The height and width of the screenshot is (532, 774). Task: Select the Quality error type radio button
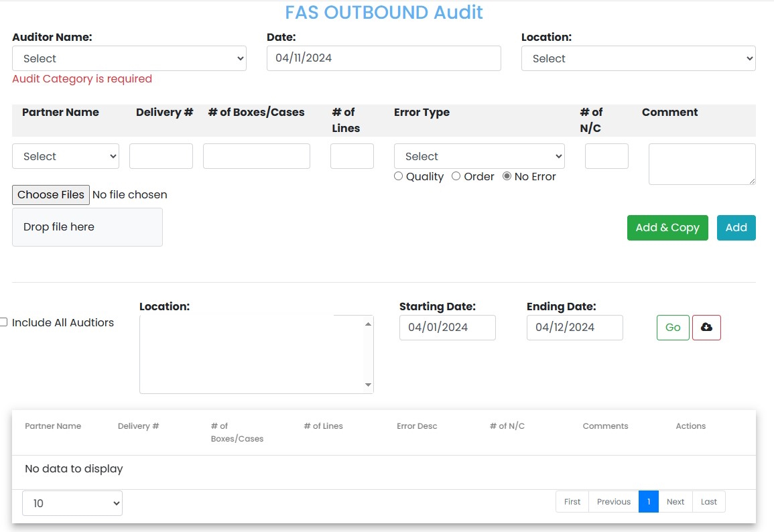pyautogui.click(x=398, y=176)
